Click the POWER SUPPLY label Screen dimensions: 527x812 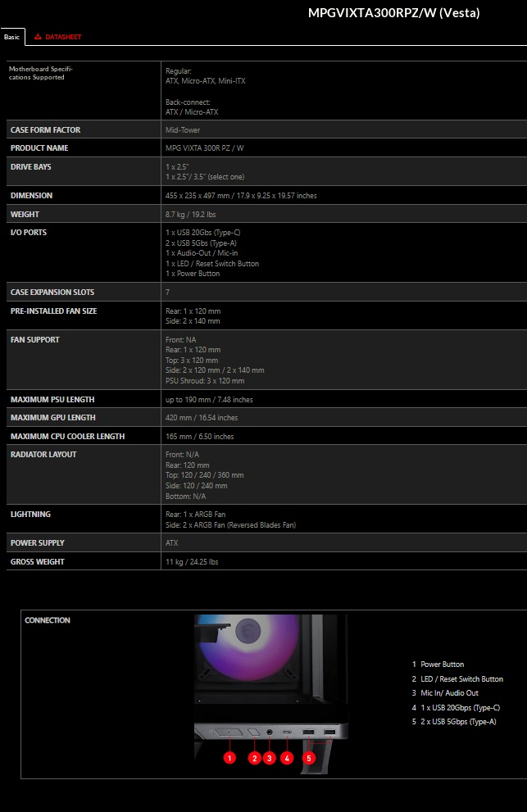pos(38,543)
